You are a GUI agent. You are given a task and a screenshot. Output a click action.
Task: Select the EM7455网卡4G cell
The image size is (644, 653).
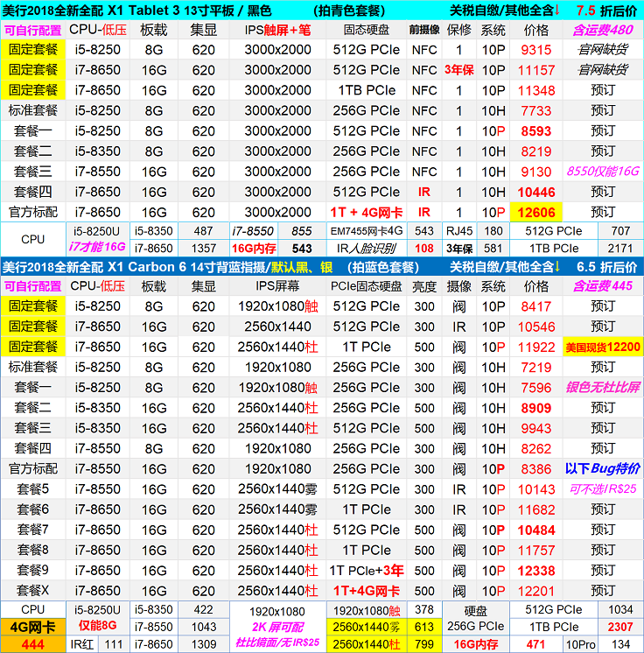tap(367, 231)
